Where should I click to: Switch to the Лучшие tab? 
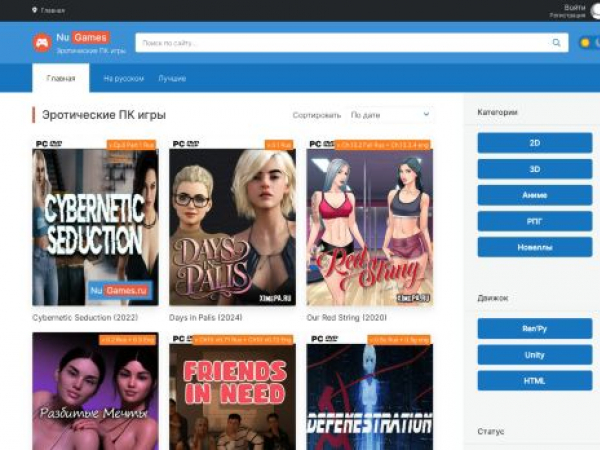coord(172,78)
